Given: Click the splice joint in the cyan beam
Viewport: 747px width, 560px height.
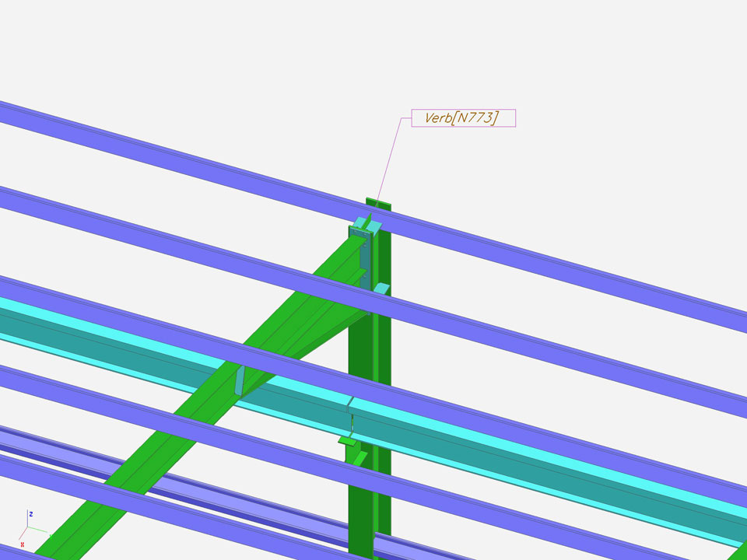Looking at the screenshot, I should tap(348, 405).
